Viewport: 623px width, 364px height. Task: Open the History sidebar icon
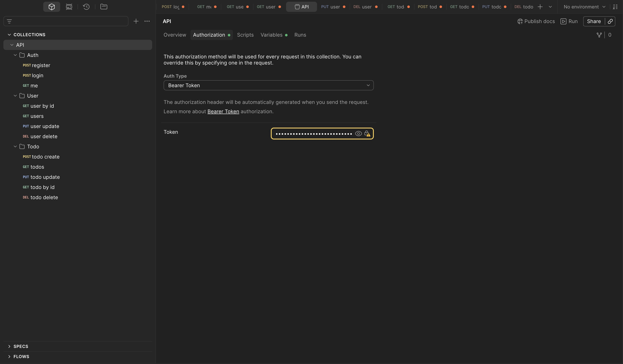(x=86, y=7)
